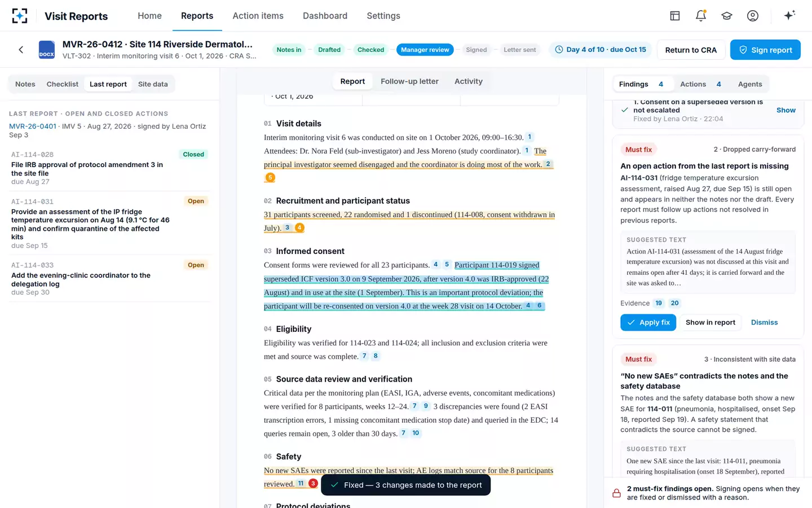The width and height of the screenshot is (812, 508).
Task: Apply fix for dropped carry-forward finding
Action: tap(648, 322)
